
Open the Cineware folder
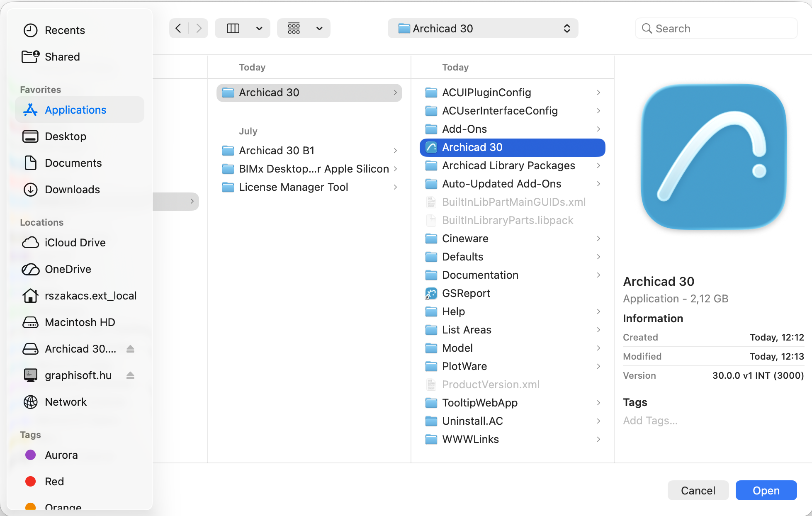tap(513, 239)
